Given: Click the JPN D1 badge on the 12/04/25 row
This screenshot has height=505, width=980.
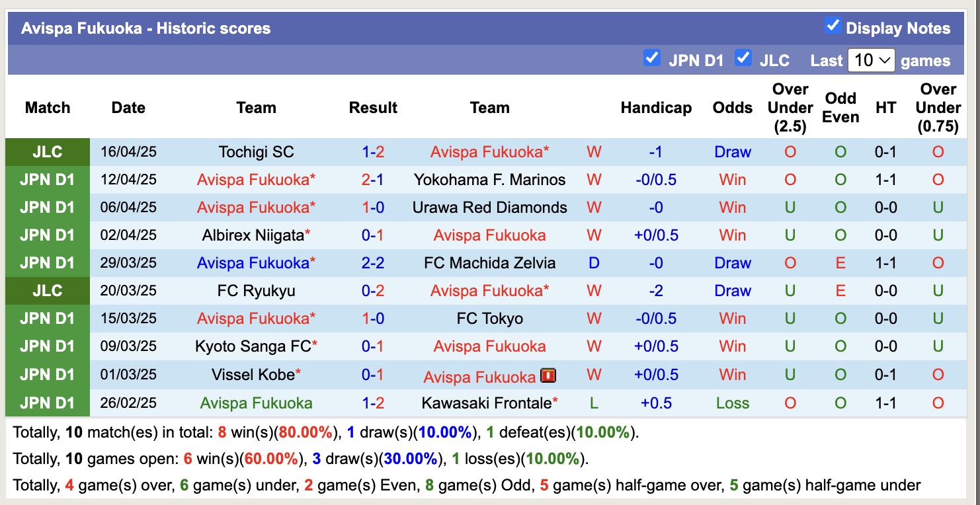Looking at the screenshot, I should (47, 179).
